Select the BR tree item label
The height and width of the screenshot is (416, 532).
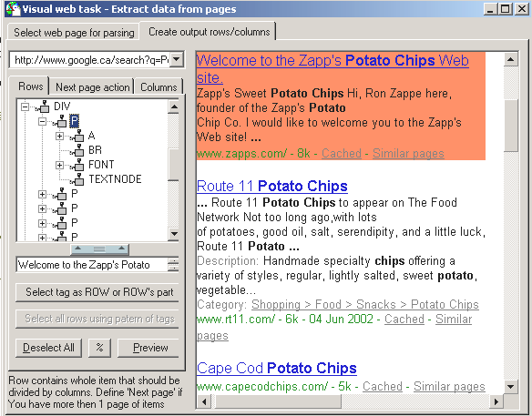tap(95, 150)
